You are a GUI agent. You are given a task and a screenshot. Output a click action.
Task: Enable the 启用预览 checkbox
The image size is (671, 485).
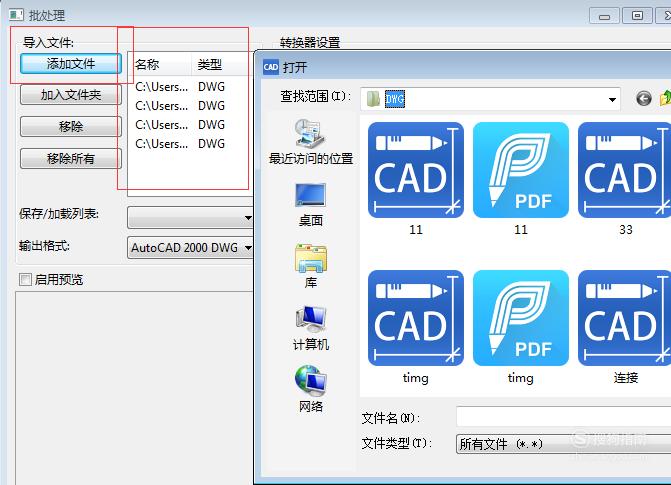pyautogui.click(x=25, y=280)
